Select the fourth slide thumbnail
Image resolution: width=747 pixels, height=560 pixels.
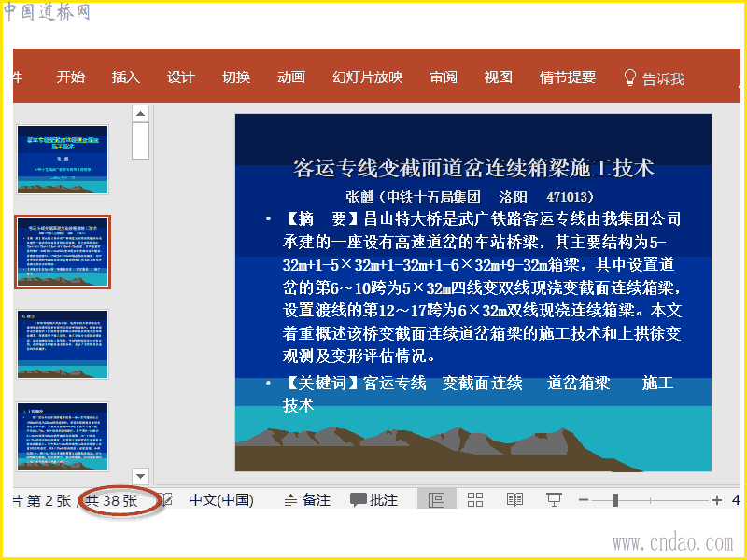[x=63, y=437]
